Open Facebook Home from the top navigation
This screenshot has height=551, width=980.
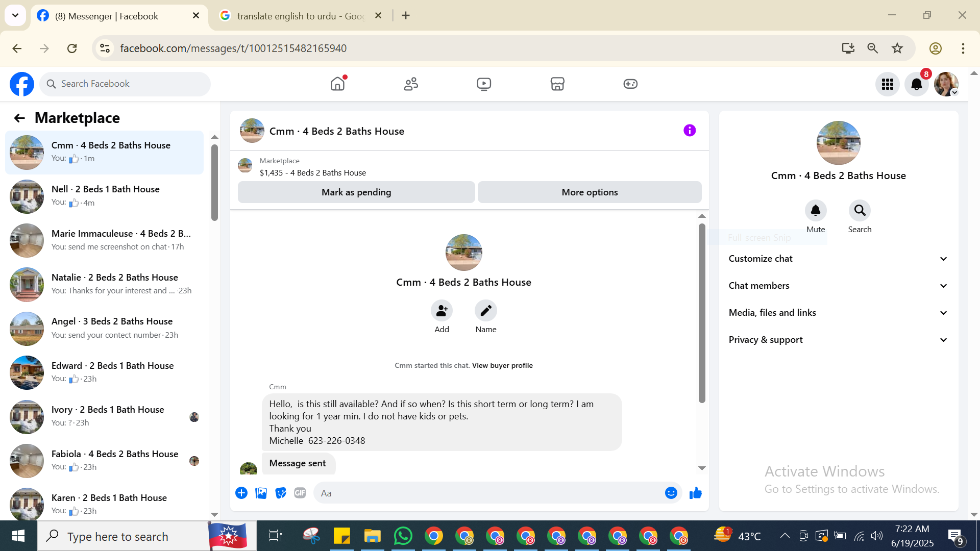coord(338,84)
